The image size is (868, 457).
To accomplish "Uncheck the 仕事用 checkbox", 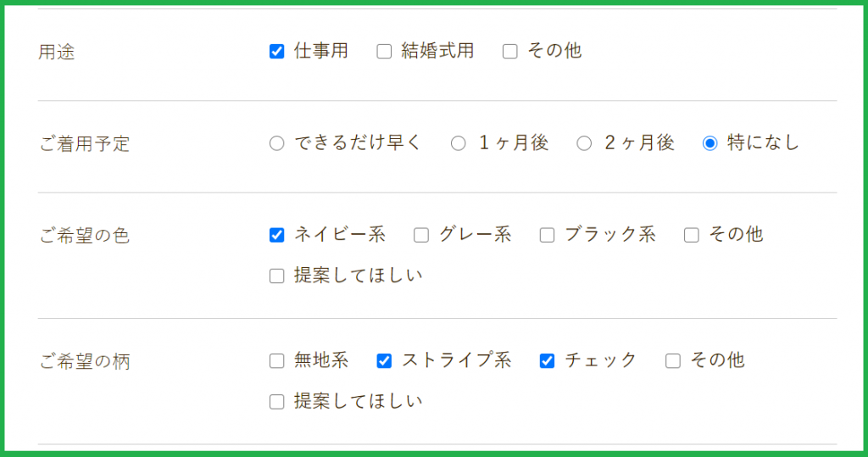I will point(276,52).
